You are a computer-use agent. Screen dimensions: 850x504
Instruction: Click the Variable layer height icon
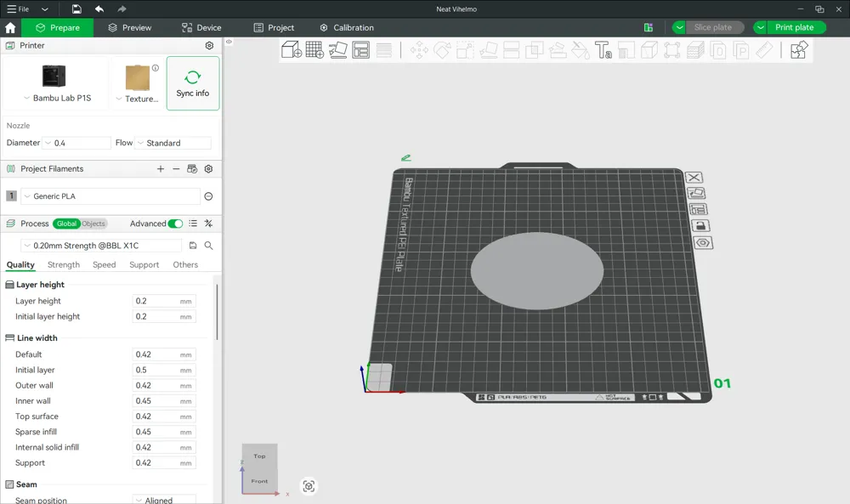(x=384, y=50)
